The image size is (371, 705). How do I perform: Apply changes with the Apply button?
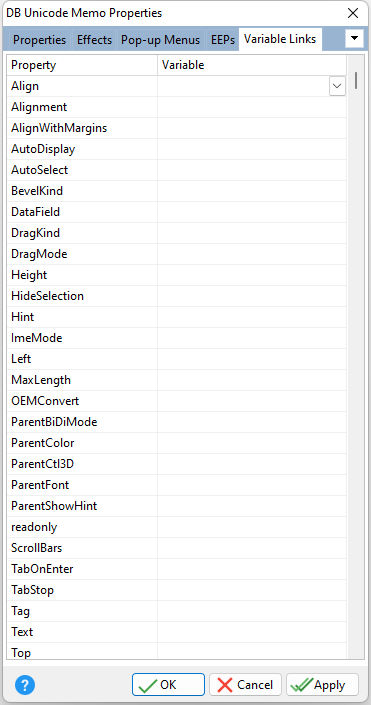(322, 685)
